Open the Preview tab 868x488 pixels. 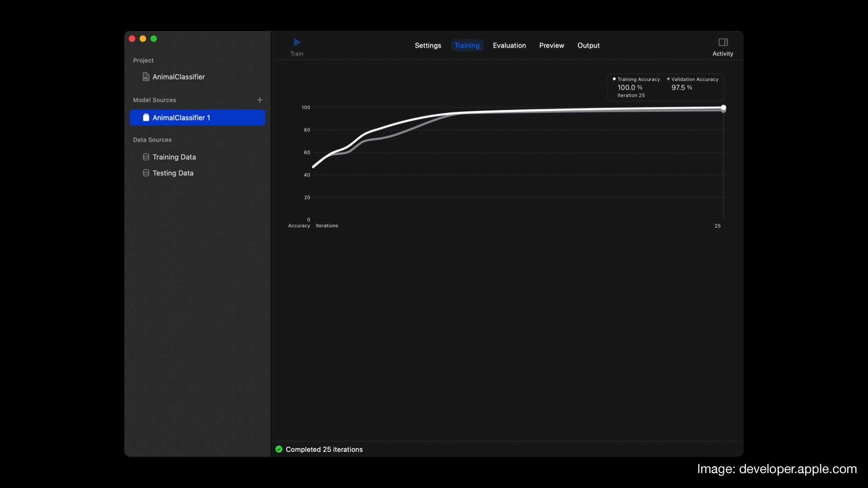coord(551,46)
